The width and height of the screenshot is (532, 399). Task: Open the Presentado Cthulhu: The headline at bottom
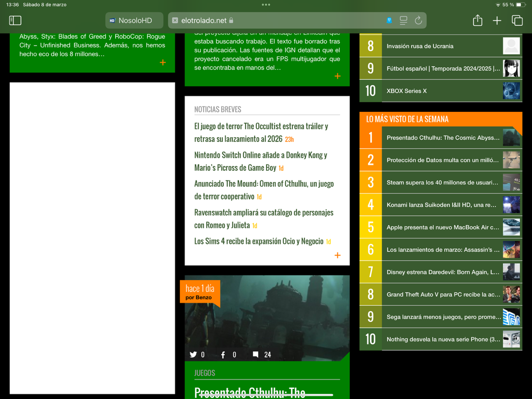pyautogui.click(x=250, y=392)
